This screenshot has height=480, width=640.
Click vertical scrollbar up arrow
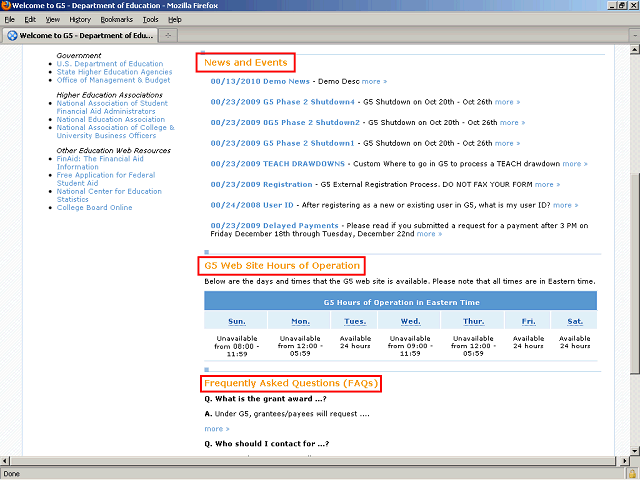[635, 50]
